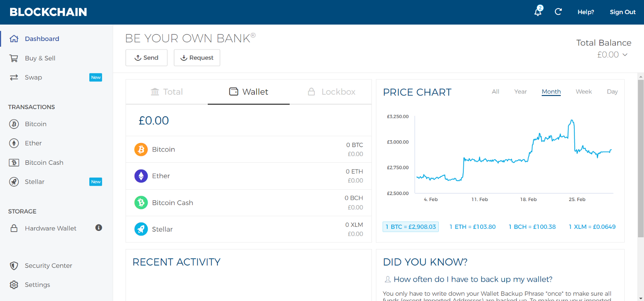Click the wallet £0.00 balance amount

tap(154, 120)
